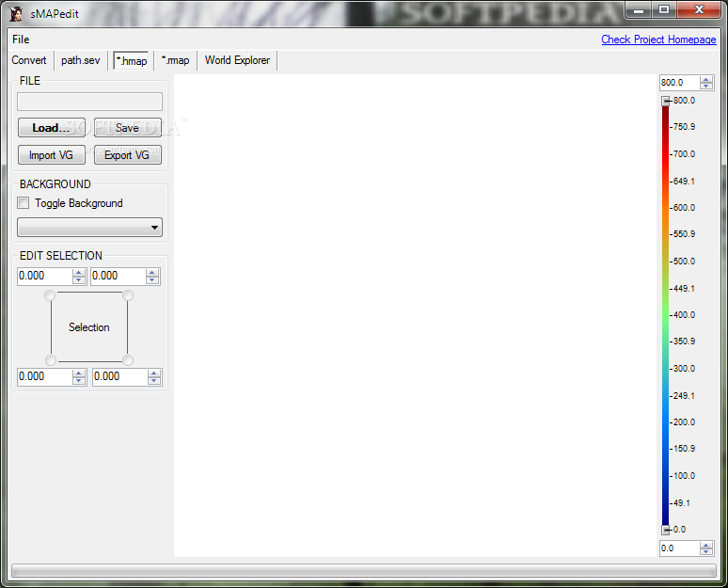Click the color gradient height bar

(665, 315)
